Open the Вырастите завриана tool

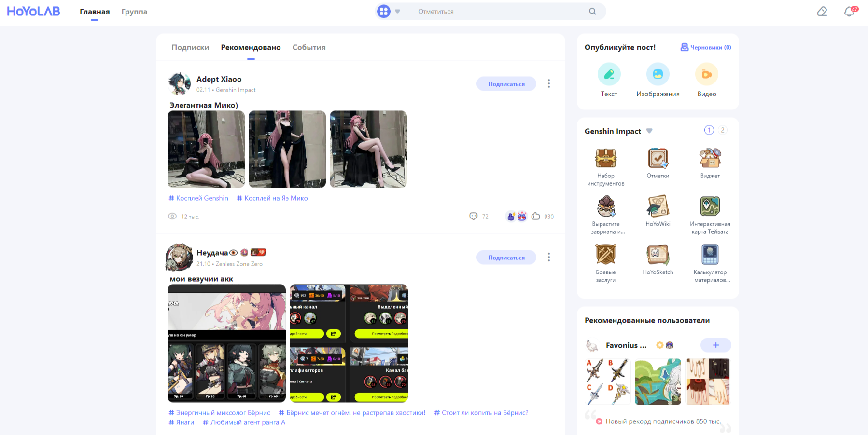pos(606,215)
